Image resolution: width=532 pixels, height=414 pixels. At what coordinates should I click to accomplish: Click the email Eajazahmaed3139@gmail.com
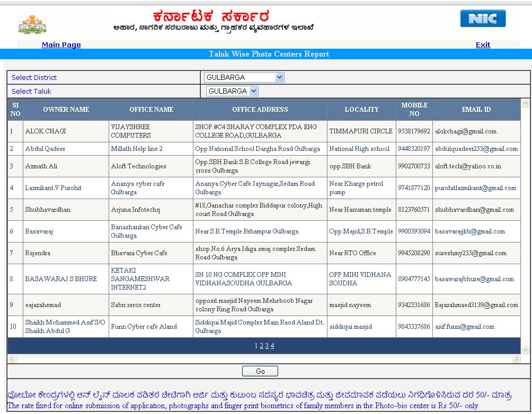(476, 305)
